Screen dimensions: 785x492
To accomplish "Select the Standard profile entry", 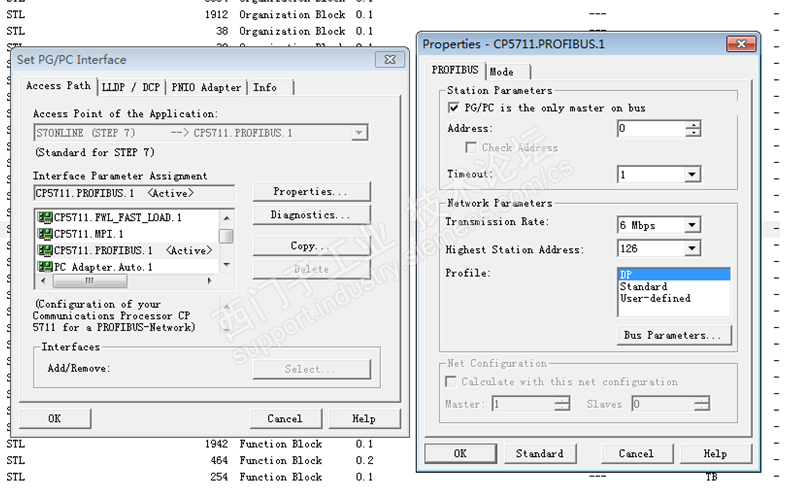I will point(674,287).
